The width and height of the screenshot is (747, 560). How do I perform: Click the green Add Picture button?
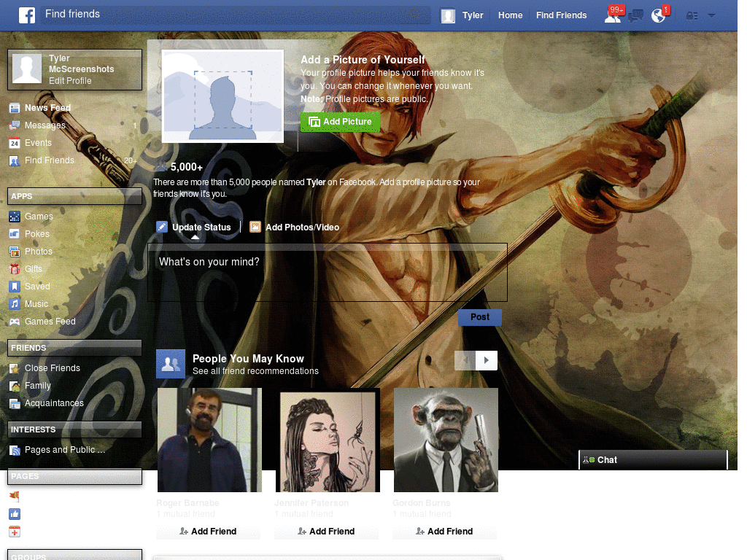pos(340,122)
